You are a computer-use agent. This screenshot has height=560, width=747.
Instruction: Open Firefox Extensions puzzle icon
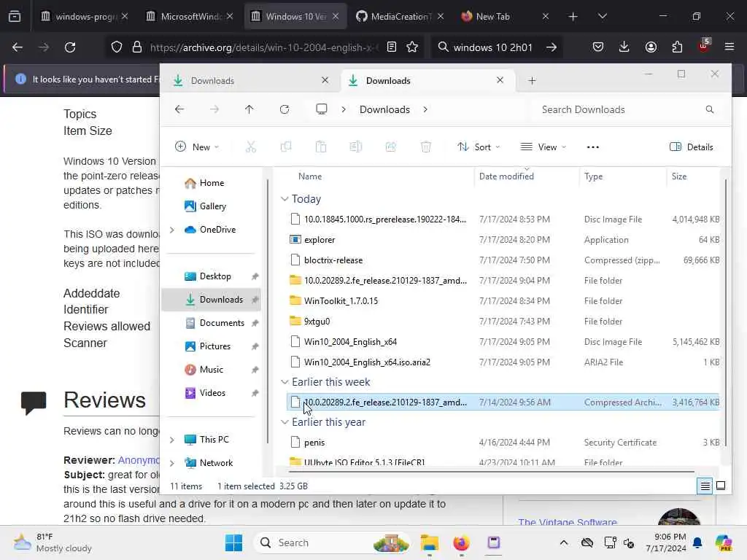tap(677, 47)
